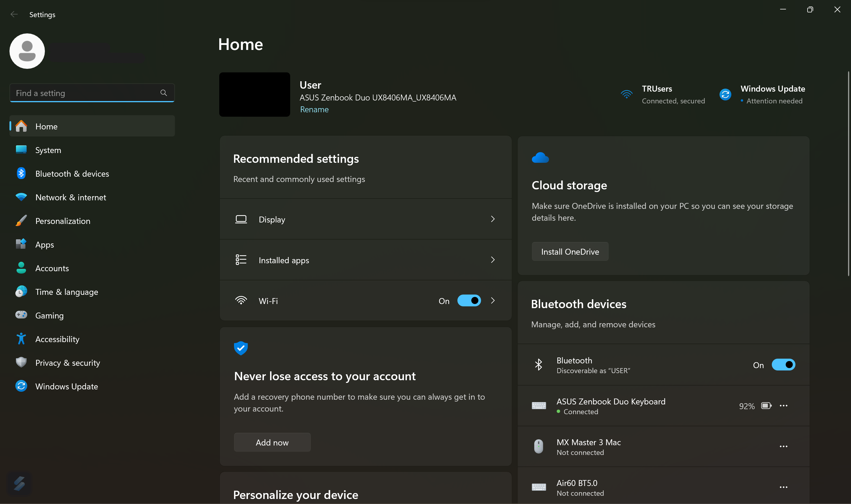Click the Privacy & security shield icon

[x=21, y=362]
